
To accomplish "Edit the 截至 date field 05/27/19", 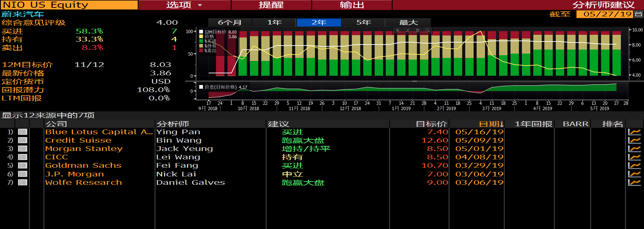I will 604,14.
